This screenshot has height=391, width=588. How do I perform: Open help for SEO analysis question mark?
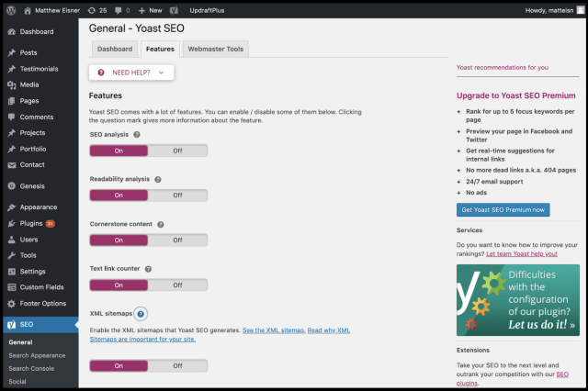click(137, 134)
